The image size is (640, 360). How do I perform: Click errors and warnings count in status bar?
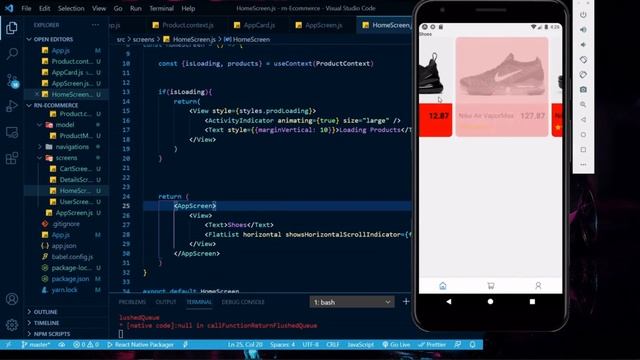(86, 344)
